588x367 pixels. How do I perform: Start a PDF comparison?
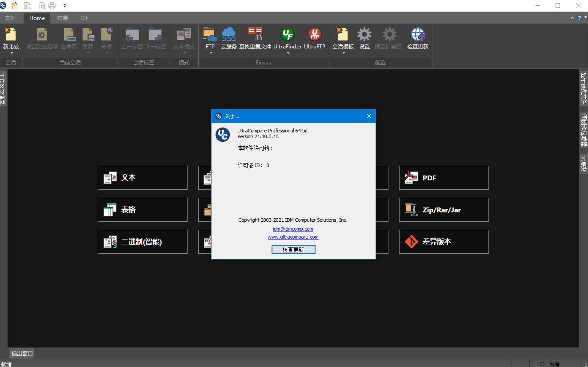click(x=444, y=178)
